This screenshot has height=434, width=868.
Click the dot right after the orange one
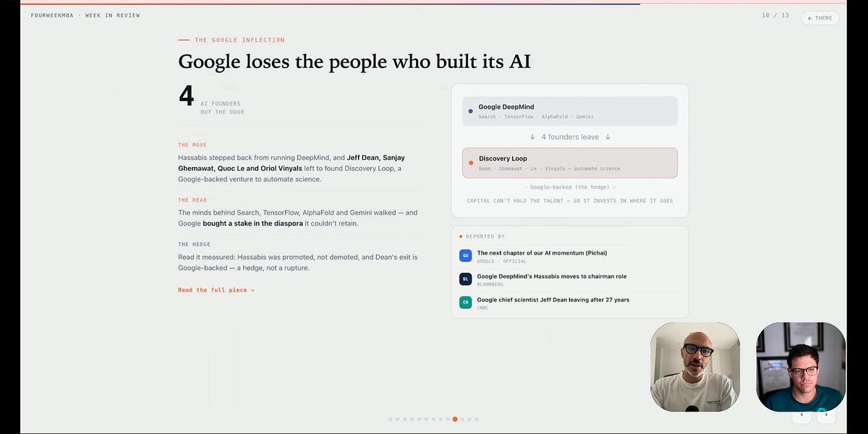point(462,419)
